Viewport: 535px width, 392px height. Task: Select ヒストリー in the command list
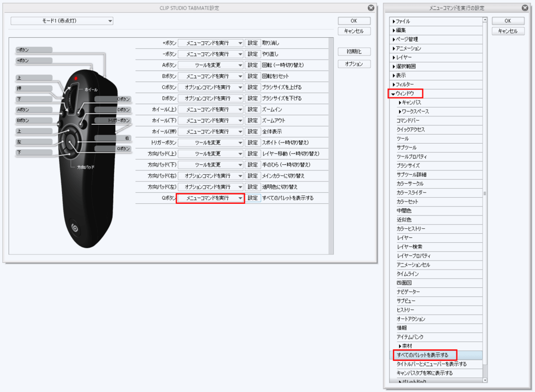[x=436, y=310]
